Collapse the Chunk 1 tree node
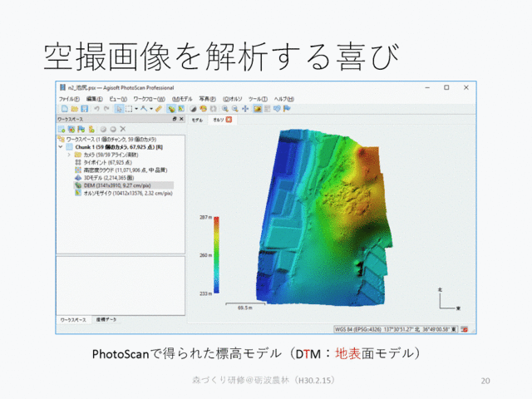The width and height of the screenshot is (532, 399). tap(61, 147)
